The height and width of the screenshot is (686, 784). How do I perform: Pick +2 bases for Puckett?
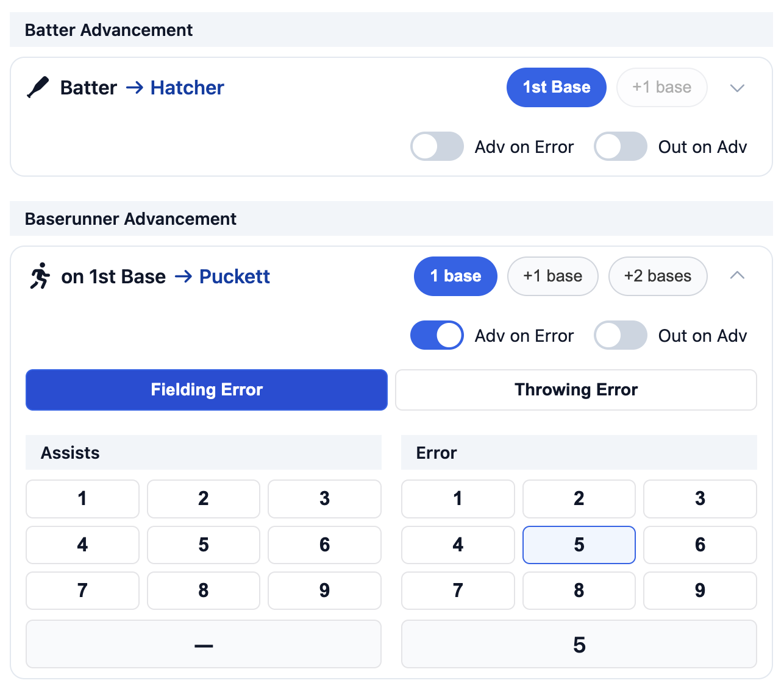[x=657, y=276]
